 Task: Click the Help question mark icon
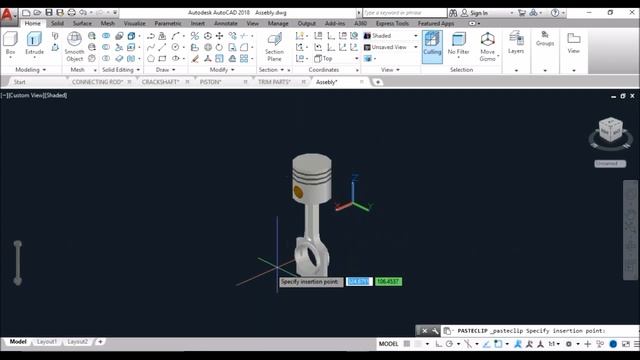(x=555, y=13)
